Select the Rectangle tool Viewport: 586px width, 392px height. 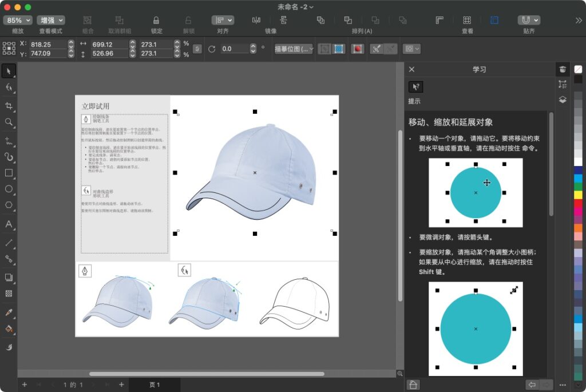[x=8, y=172]
